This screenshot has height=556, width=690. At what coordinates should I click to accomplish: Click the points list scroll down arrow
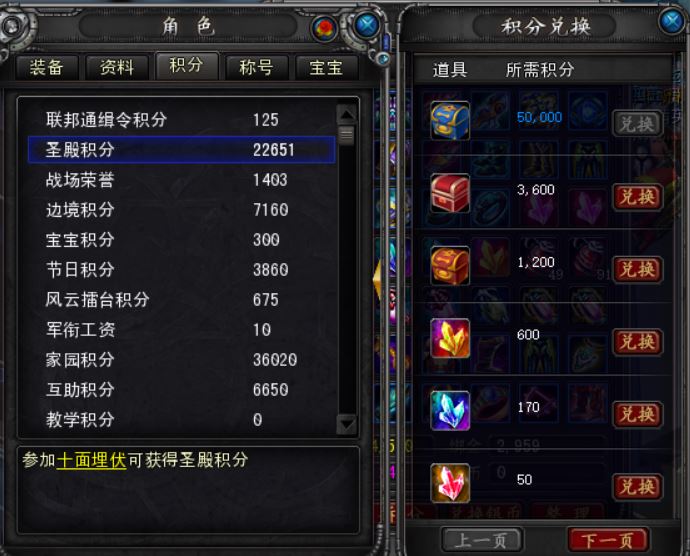pyautogui.click(x=347, y=424)
